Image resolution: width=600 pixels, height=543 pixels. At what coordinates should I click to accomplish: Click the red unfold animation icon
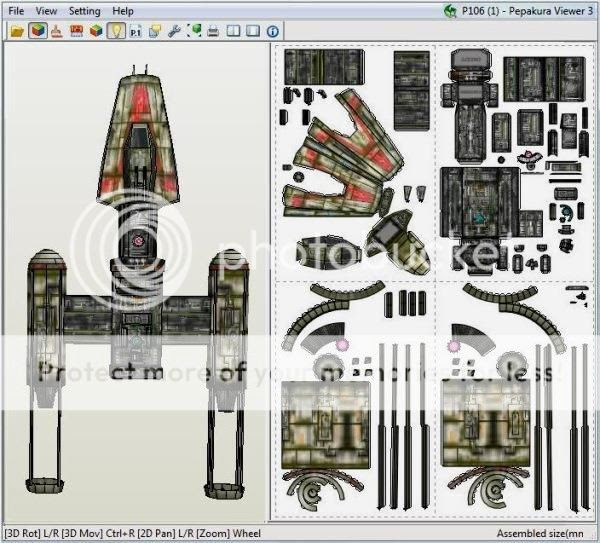pyautogui.click(x=77, y=31)
